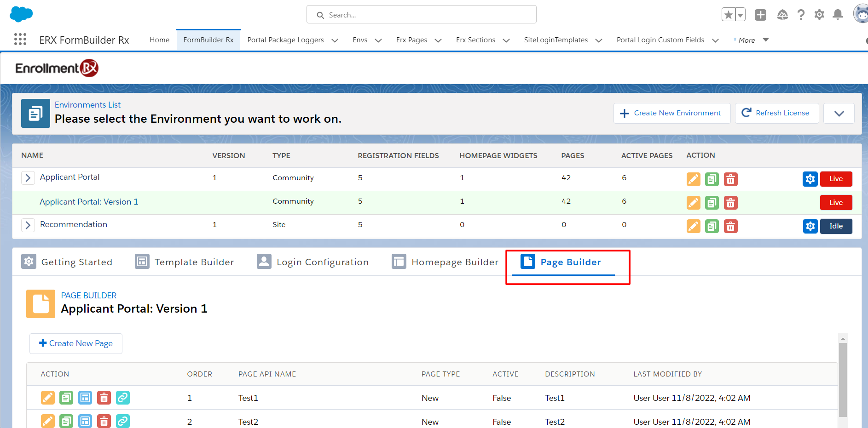The image size is (868, 428).
Task: Open the Salesforce App Launcher grid
Action: tap(20, 40)
